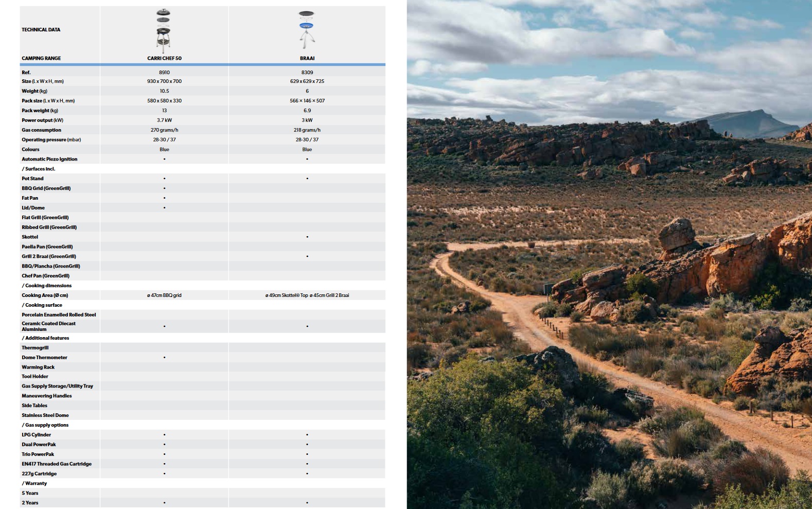This screenshot has height=509, width=812.
Task: Click the 'Pot Stand' row label
Action: coord(32,179)
